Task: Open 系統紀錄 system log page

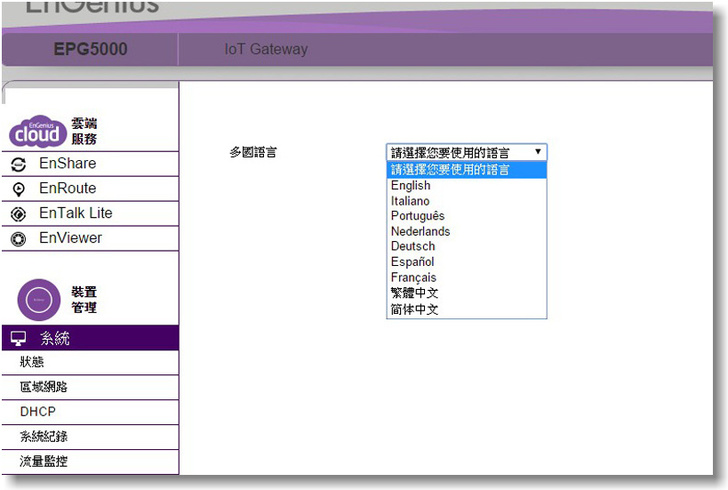Action: click(x=44, y=436)
